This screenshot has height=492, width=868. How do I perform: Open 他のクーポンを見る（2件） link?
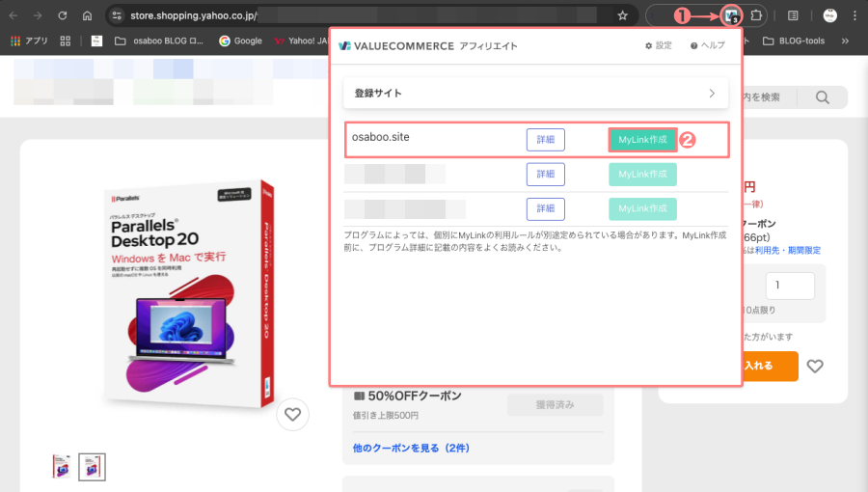point(411,448)
